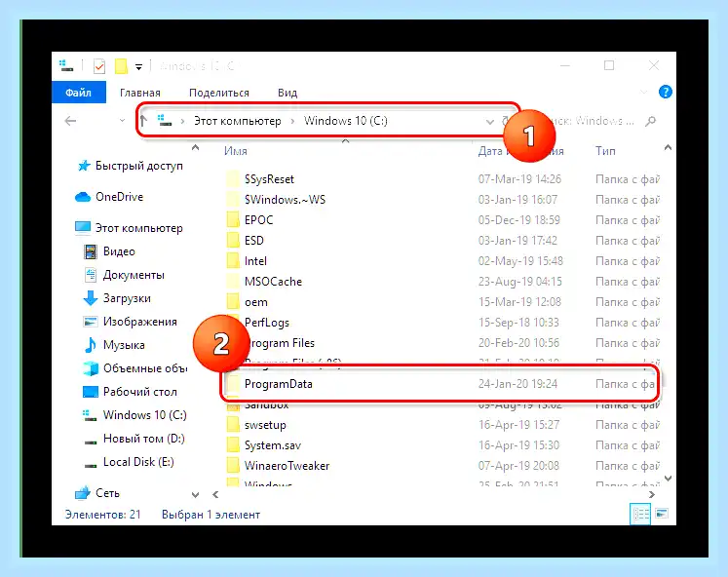Select the swsetup folder
The image size is (728, 577).
[265, 425]
